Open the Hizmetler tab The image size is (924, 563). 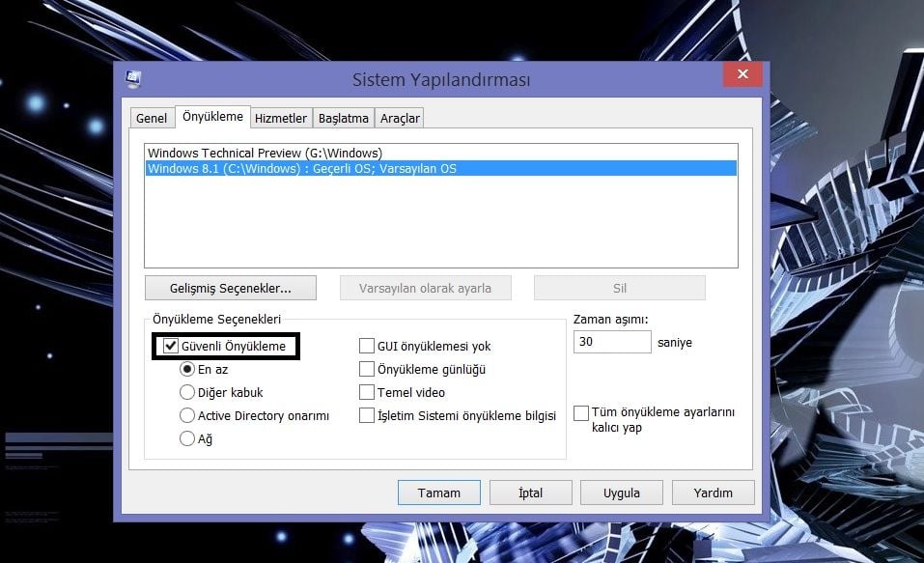click(281, 118)
